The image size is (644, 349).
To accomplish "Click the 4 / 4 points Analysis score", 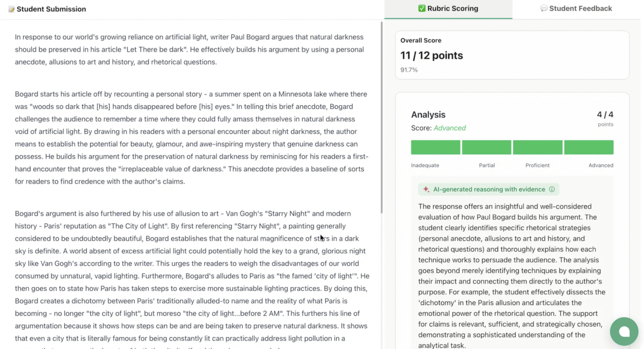I will (x=605, y=115).
